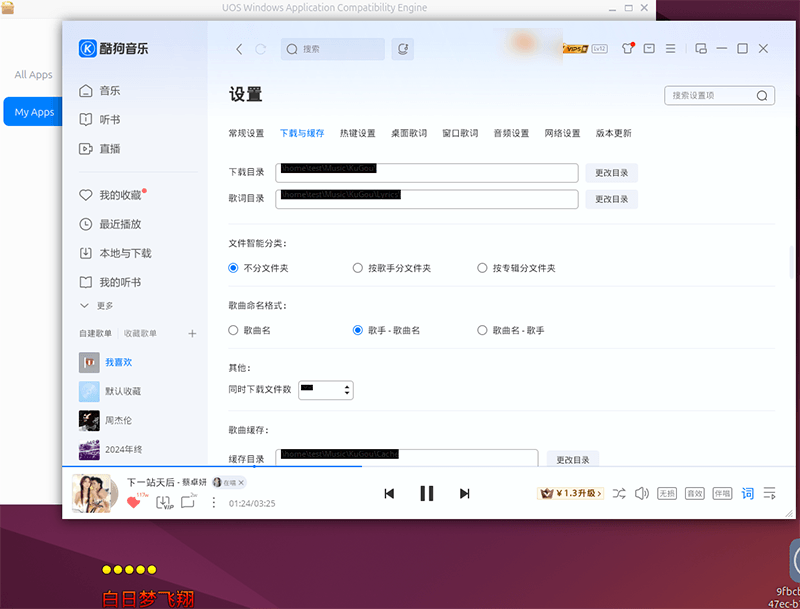The width and height of the screenshot is (800, 609).
Task: Click the 同时下载文件数 stepper arrows
Action: click(347, 390)
